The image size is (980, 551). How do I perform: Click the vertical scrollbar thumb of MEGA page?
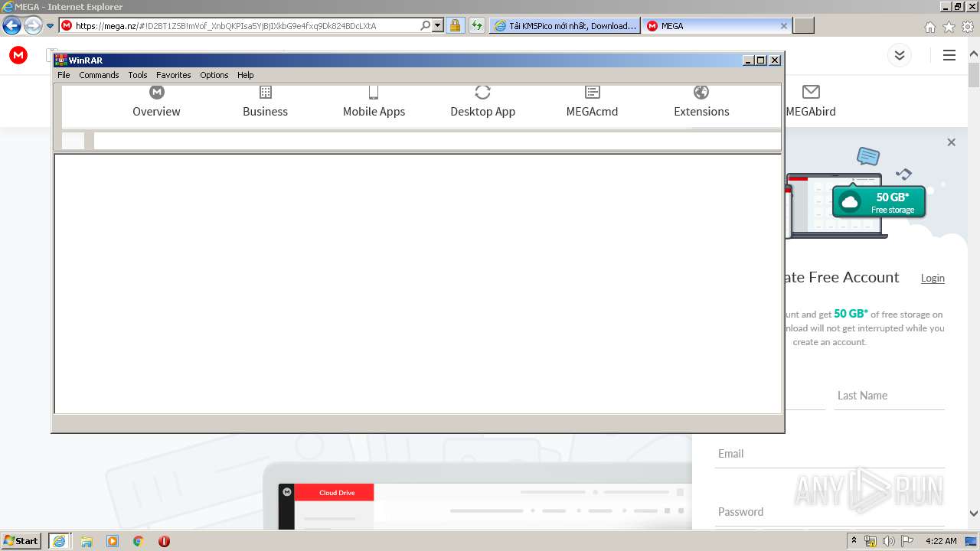pos(973,77)
